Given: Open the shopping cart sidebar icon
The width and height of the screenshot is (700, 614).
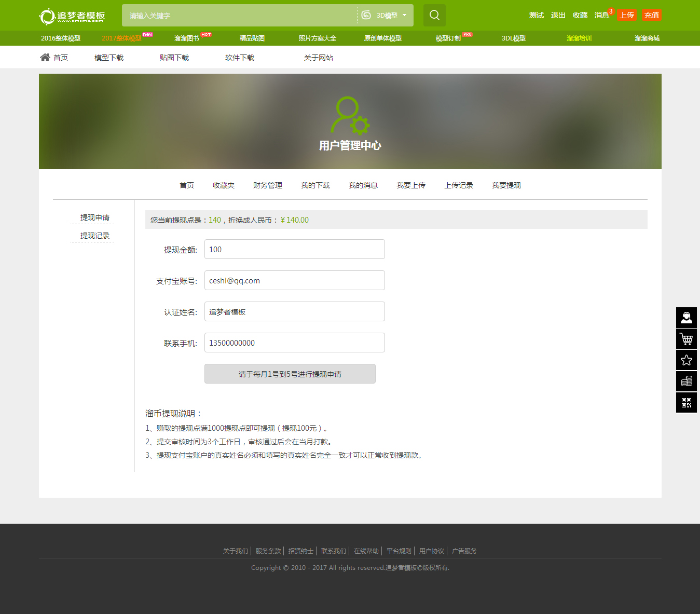Looking at the screenshot, I should 686,339.
